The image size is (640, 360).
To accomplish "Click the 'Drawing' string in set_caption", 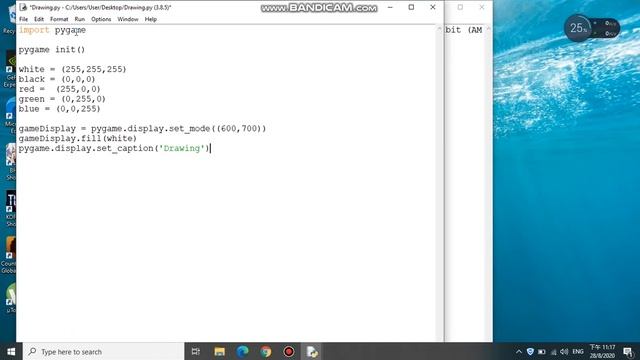I will [x=182, y=148].
